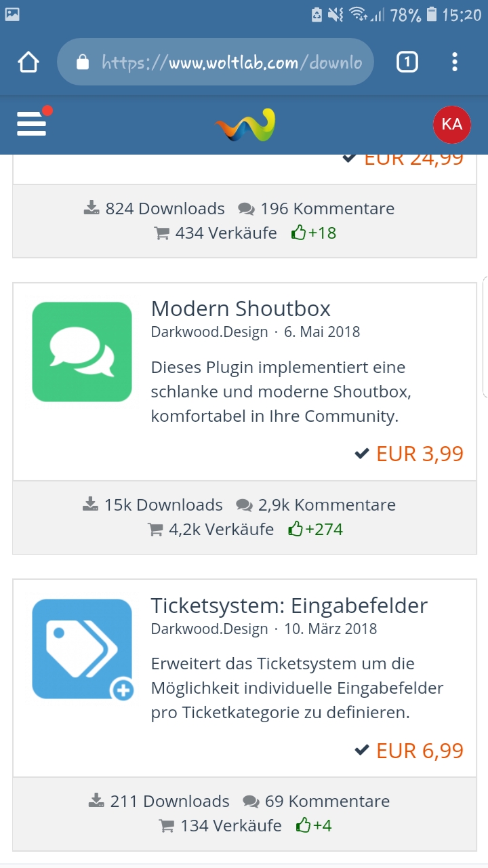
Task: Open the hamburger navigation menu
Action: (31, 124)
